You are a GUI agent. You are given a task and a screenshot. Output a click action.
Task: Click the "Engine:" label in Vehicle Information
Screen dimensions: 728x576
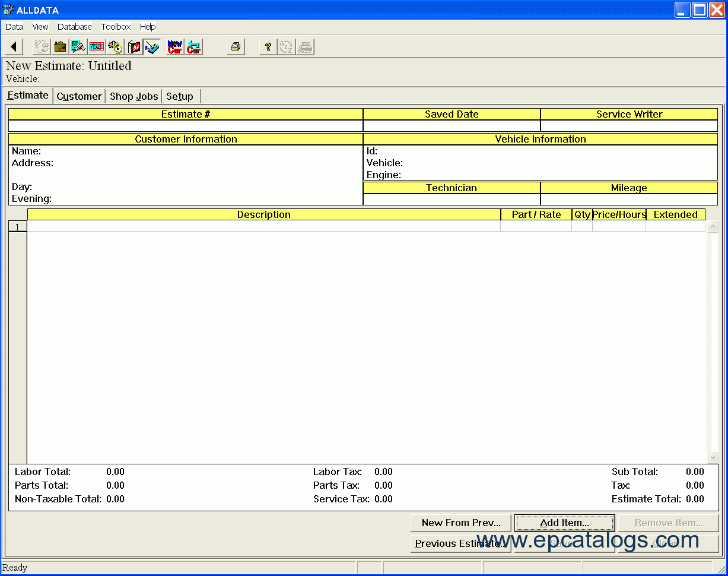tap(384, 175)
